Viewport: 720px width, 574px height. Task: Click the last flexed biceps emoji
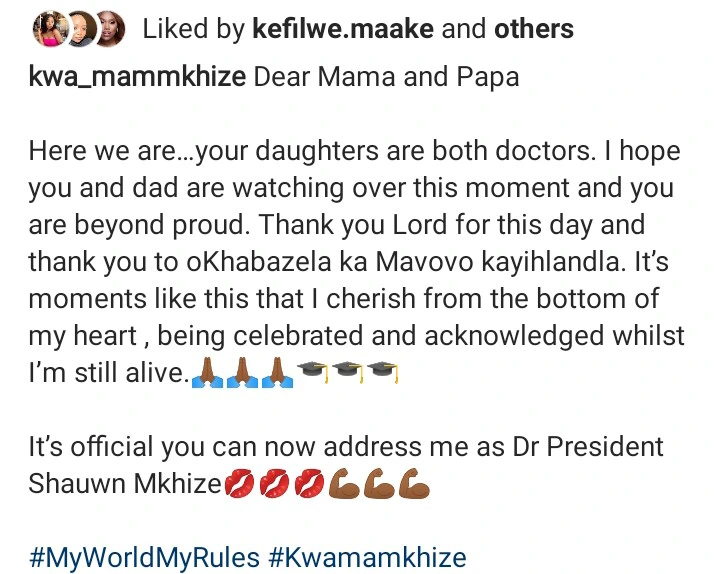(x=414, y=483)
